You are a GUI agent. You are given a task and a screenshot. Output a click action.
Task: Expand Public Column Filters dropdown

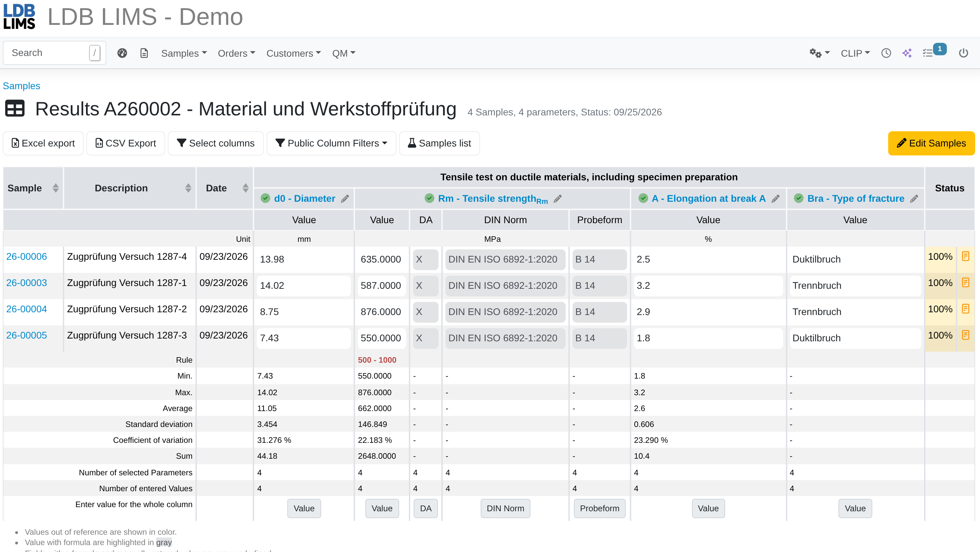[332, 143]
